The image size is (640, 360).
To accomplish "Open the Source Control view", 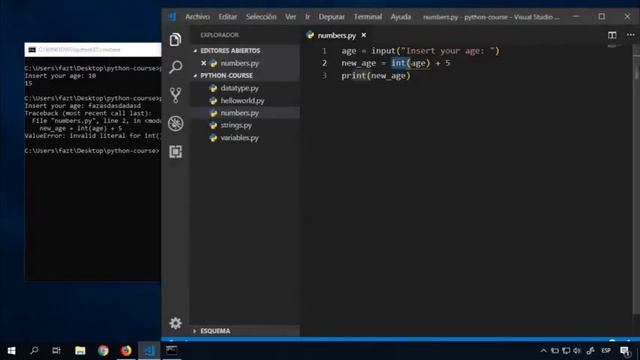I will click(x=176, y=95).
